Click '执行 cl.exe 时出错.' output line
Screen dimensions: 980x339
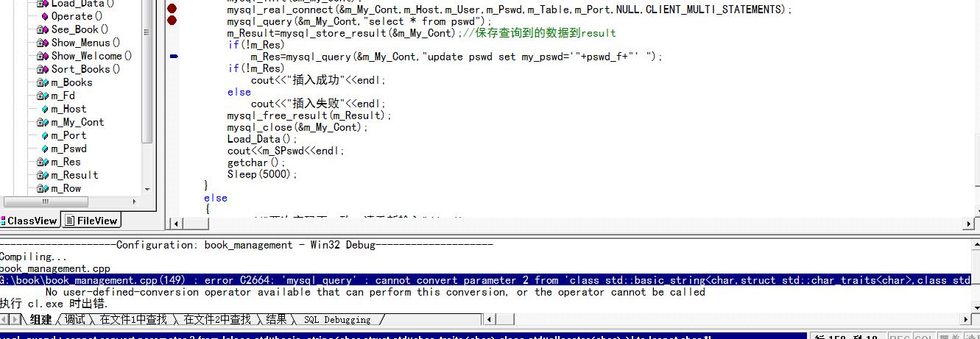click(54, 304)
